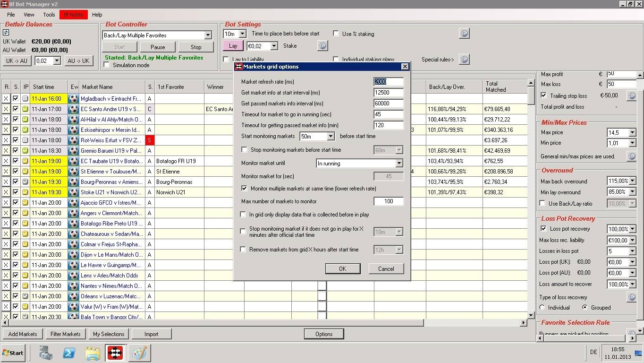The height and width of the screenshot is (363, 644).
Task: Enable Use % staking checkbox
Action: coord(336,34)
